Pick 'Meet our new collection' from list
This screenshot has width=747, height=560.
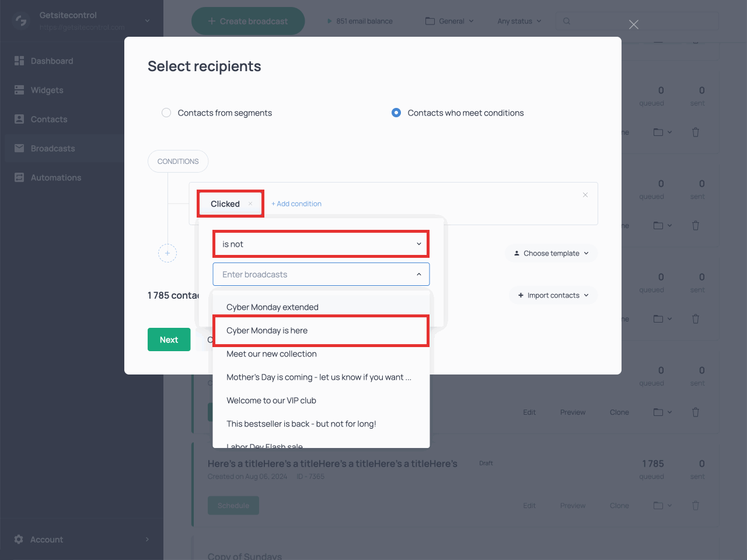(271, 354)
